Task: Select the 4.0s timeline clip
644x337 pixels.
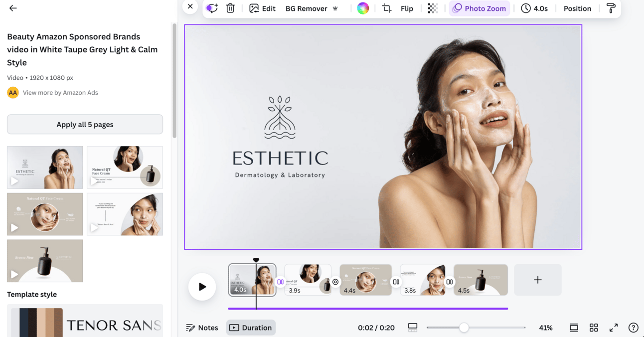Action: click(x=252, y=280)
